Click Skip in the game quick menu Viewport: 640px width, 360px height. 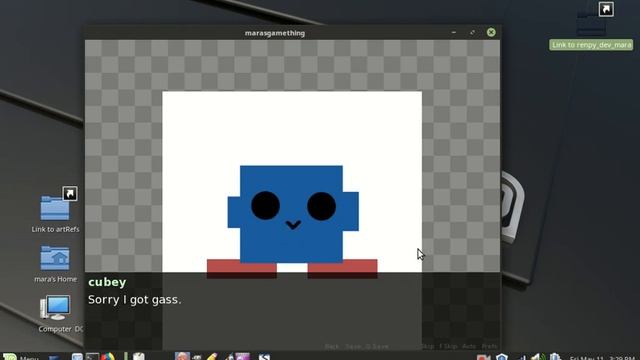coord(428,347)
